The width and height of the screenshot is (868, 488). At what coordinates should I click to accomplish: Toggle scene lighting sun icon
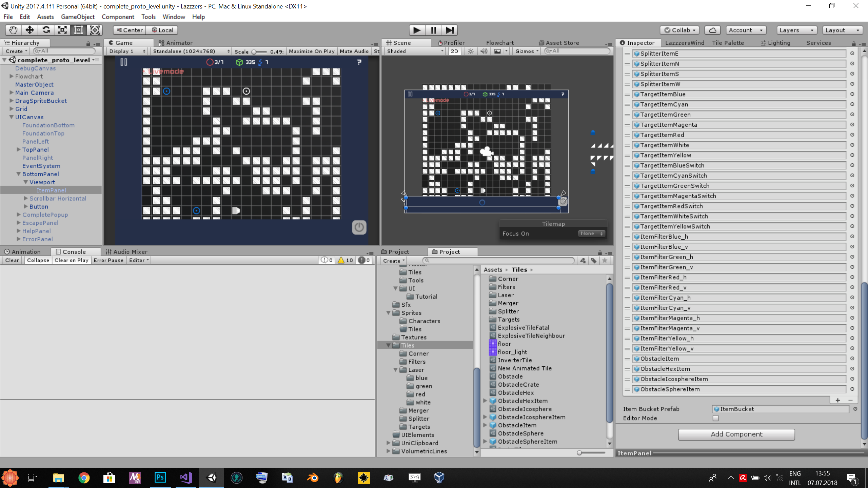click(x=471, y=51)
